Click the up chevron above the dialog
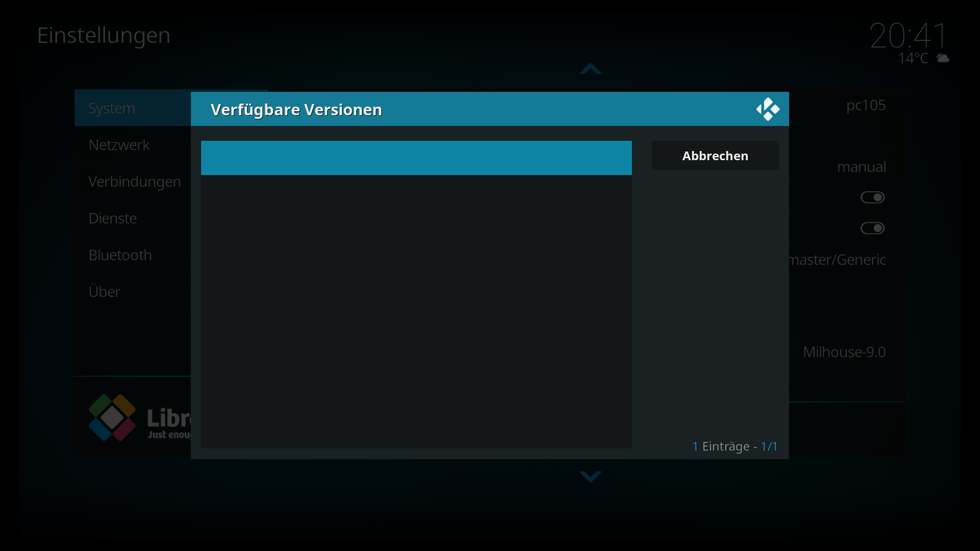Image resolution: width=980 pixels, height=551 pixels. [591, 68]
